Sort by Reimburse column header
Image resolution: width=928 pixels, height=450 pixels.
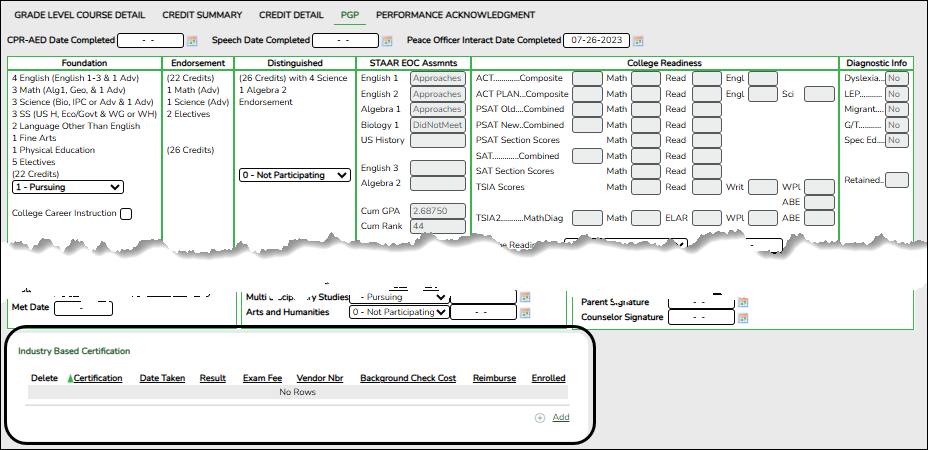494,378
